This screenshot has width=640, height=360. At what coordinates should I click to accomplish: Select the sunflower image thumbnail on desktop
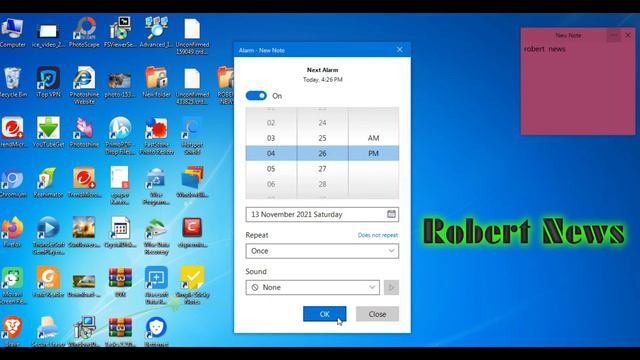pyautogui.click(x=84, y=232)
